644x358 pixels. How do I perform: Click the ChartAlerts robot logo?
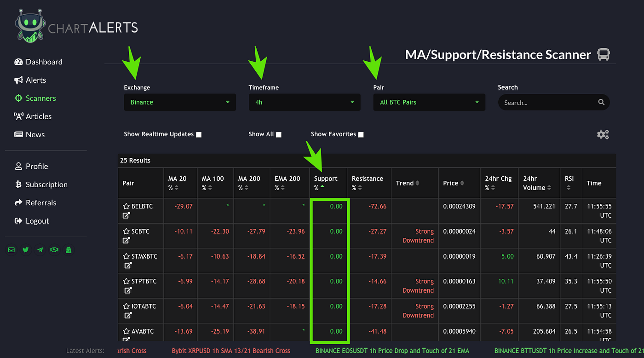coord(30,26)
